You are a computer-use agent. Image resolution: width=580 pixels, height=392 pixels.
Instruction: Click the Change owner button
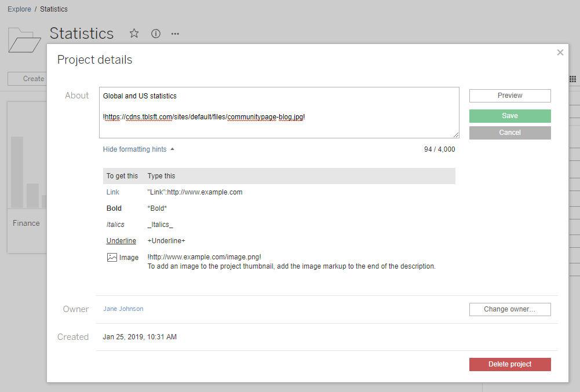509,309
